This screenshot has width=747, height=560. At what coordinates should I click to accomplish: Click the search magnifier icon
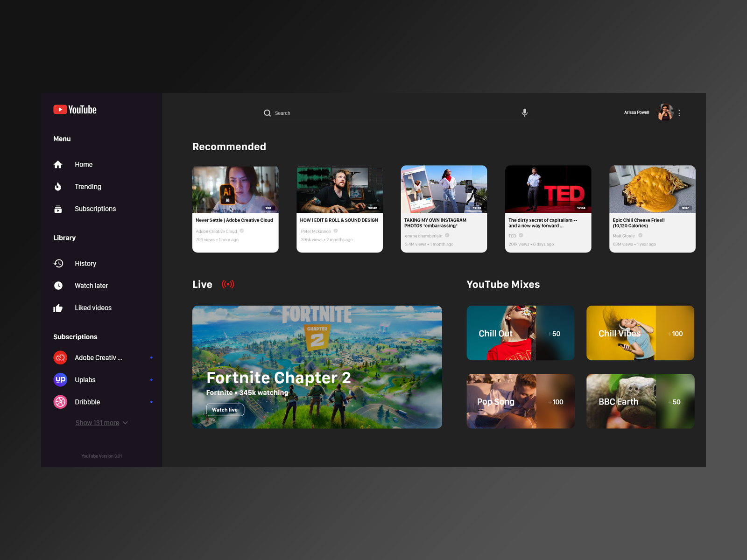pyautogui.click(x=268, y=113)
